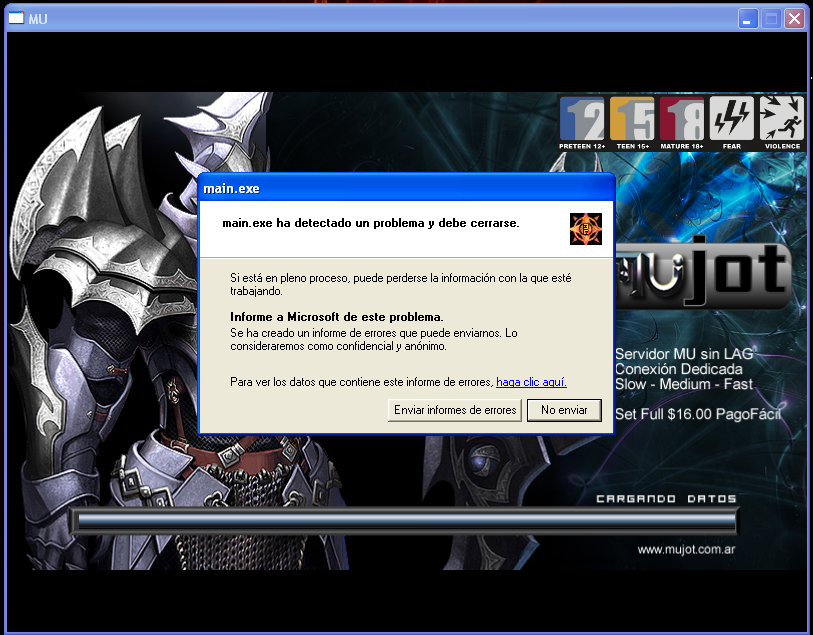The height and width of the screenshot is (635, 813).
Task: Click the CARGANDO DATOS label
Action: click(667, 498)
